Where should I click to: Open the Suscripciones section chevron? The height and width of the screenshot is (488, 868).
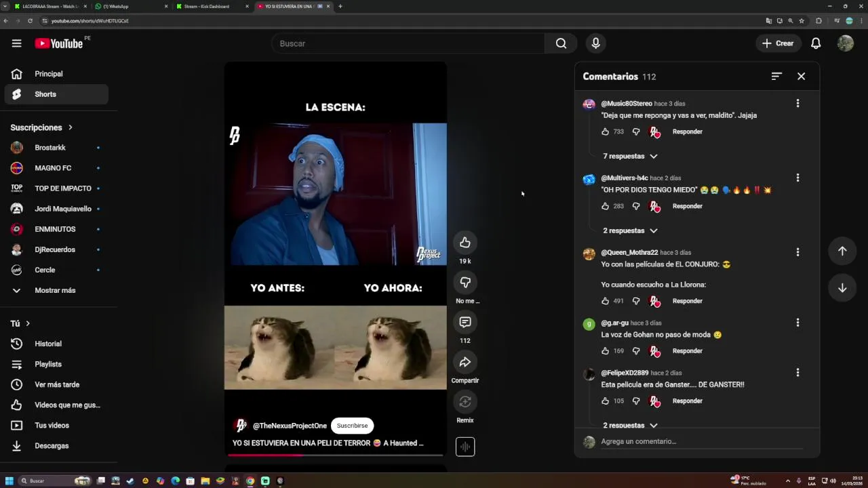(x=70, y=127)
